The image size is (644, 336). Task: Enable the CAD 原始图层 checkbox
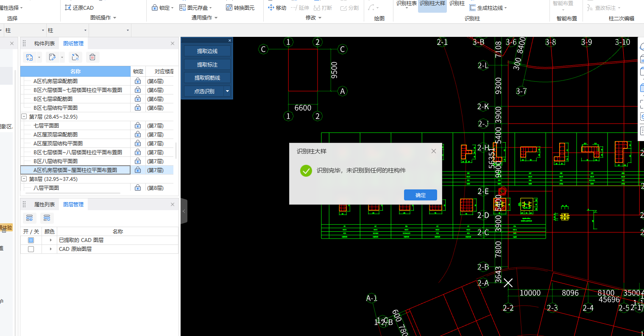[x=31, y=249]
